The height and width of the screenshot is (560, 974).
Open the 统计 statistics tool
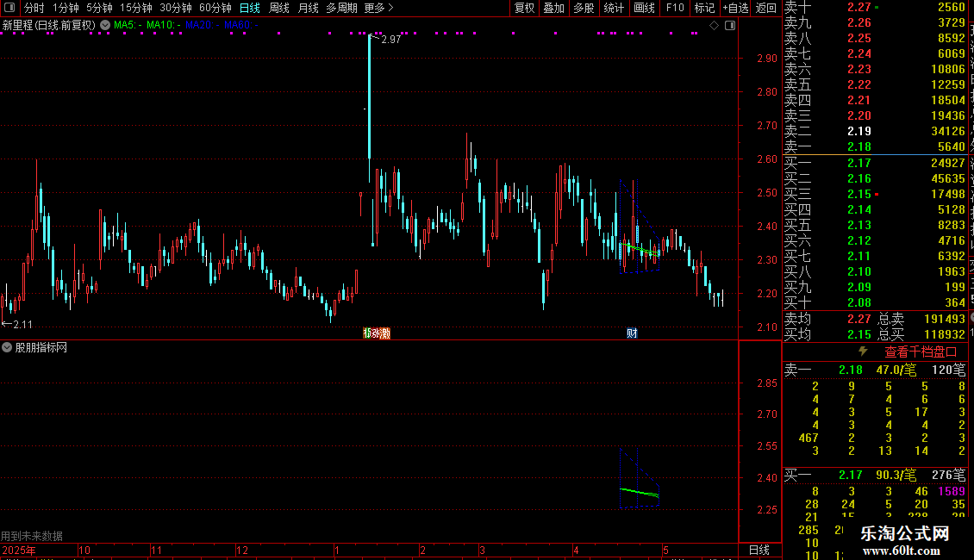click(x=614, y=8)
